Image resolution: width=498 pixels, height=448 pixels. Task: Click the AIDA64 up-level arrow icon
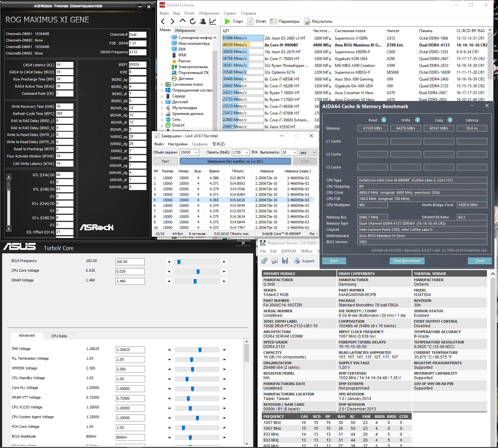[x=183, y=21]
